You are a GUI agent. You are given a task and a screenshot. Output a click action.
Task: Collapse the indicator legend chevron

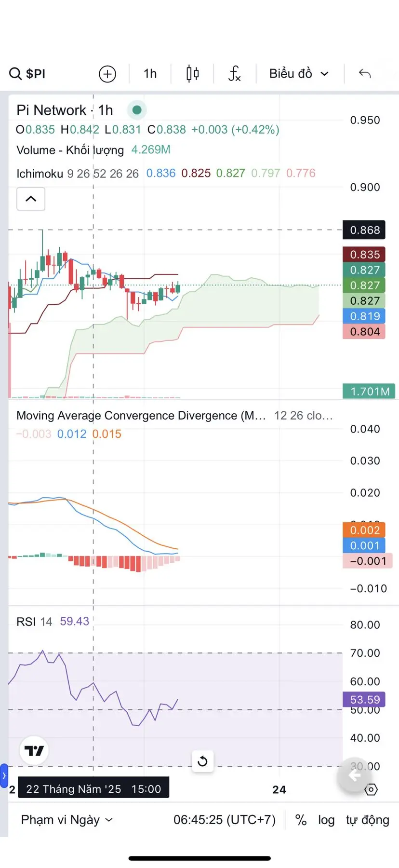point(31,199)
